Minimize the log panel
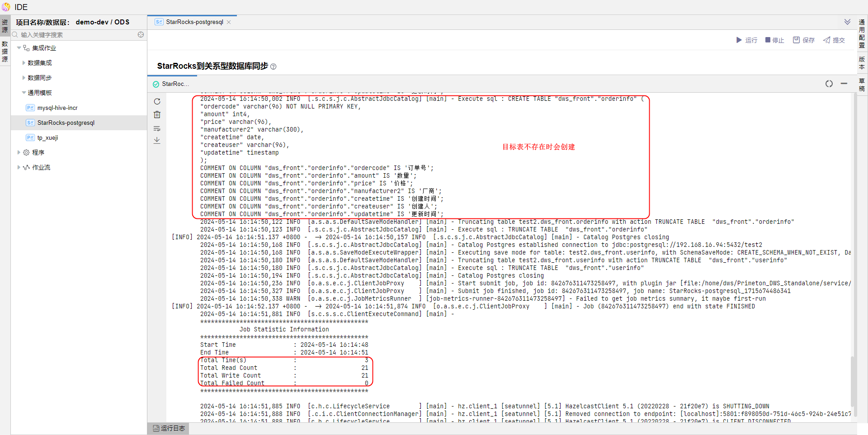This screenshot has width=868, height=435. pyautogui.click(x=844, y=84)
